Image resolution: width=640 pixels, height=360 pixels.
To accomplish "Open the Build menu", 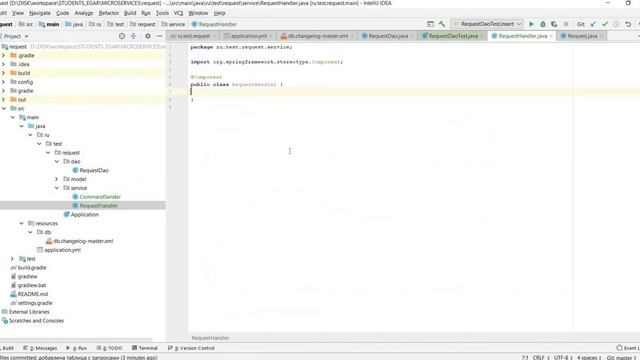I will (130, 13).
